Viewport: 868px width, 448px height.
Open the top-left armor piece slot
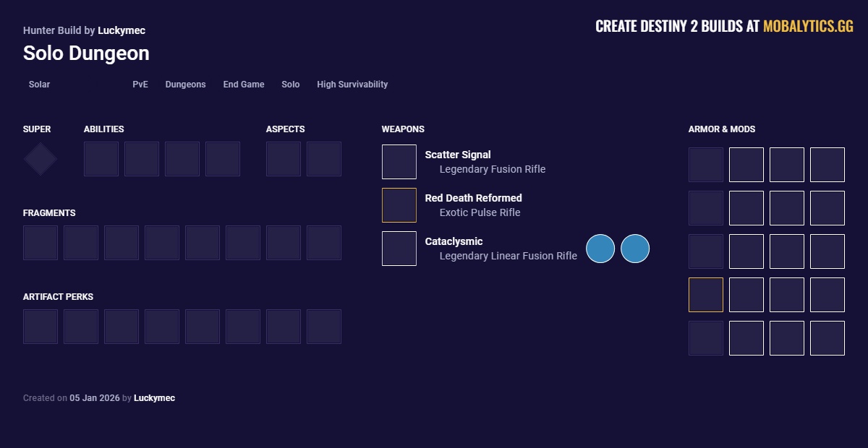(705, 164)
